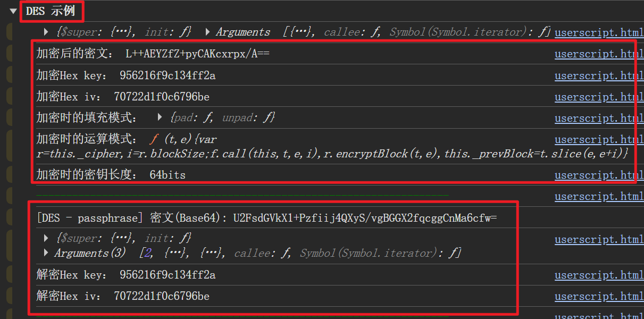Click the decryption key value after 解密Hex key
The width and height of the screenshot is (644, 319).
[x=168, y=275]
